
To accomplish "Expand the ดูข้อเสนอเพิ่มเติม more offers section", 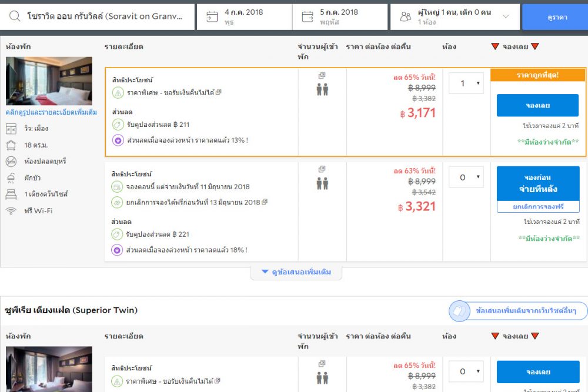I will tap(296, 272).
